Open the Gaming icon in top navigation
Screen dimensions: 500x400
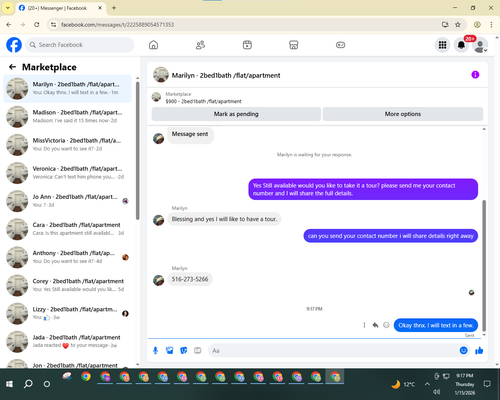340,45
